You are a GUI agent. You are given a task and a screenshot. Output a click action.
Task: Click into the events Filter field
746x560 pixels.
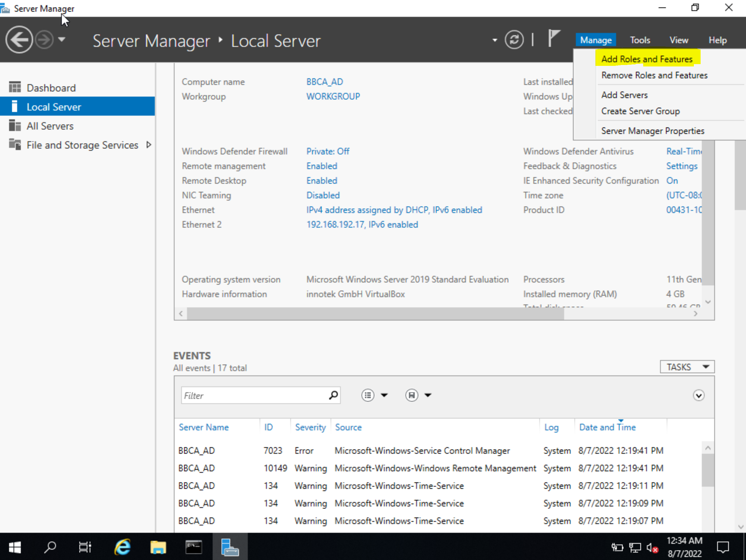(255, 395)
